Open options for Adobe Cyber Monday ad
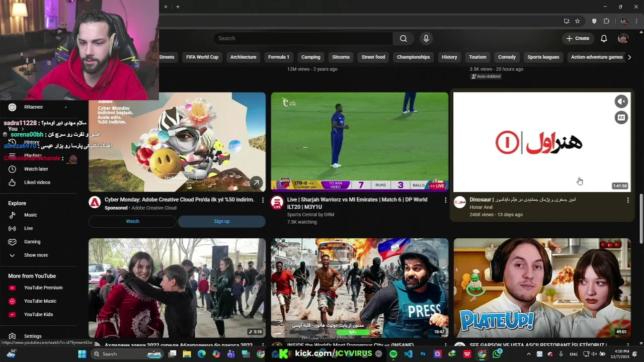The height and width of the screenshot is (362, 644). [x=263, y=200]
